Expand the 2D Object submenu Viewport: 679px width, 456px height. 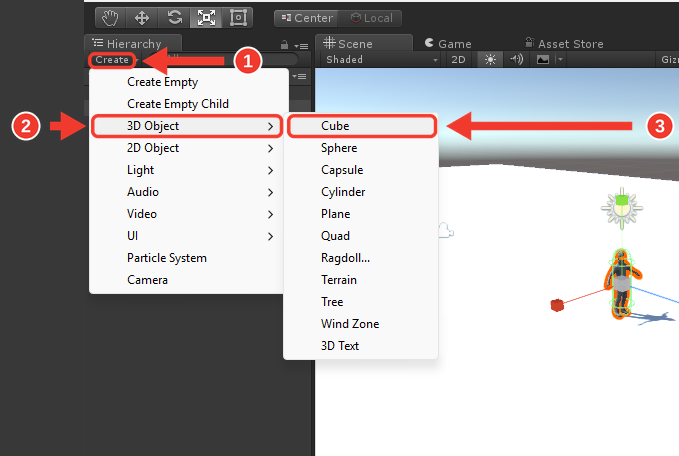pos(188,148)
